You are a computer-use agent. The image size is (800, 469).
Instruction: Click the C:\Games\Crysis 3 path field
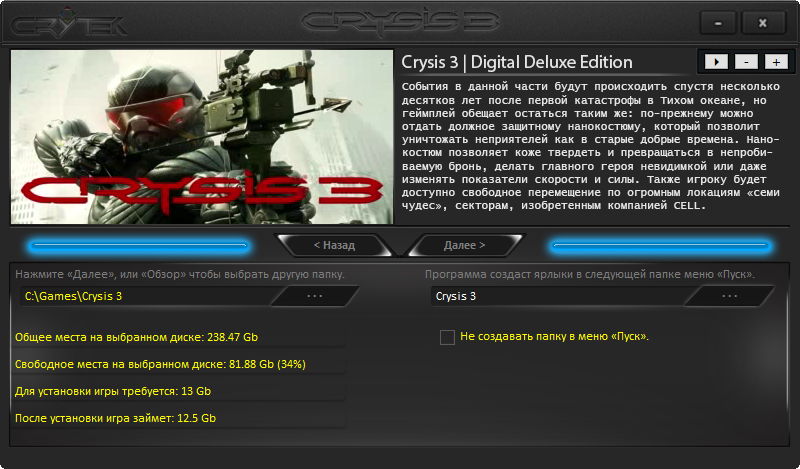(148, 296)
